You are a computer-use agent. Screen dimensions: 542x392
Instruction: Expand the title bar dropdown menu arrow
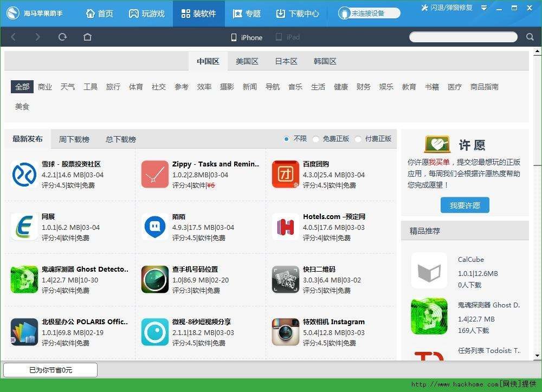pos(484,8)
